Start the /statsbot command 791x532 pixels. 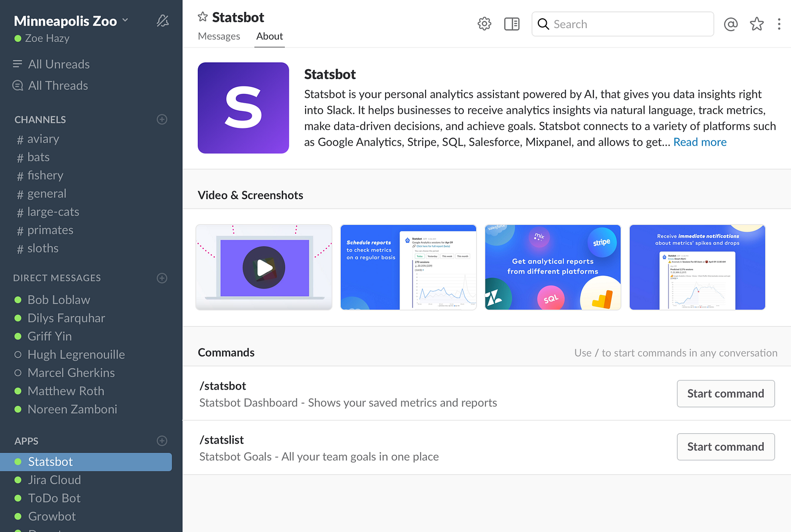pos(726,394)
